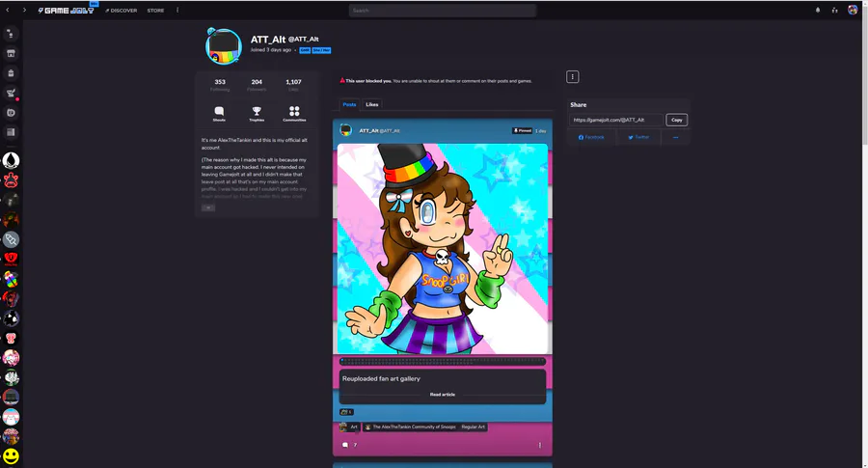The width and height of the screenshot is (868, 468).
Task: Open the Snoop Girl artwork image
Action: click(443, 249)
